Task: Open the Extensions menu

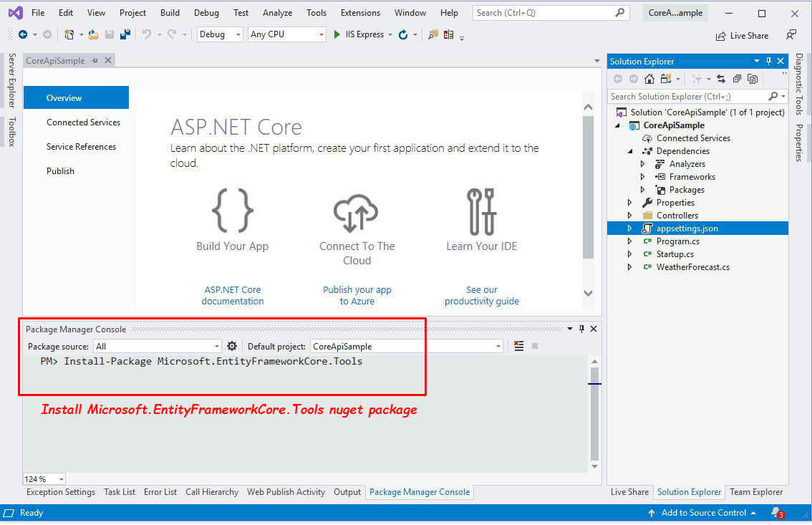Action: (360, 12)
